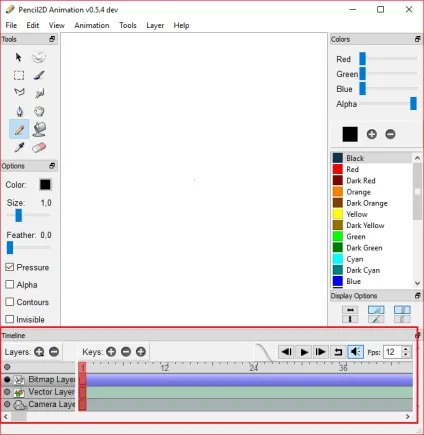
Task: Play the animation
Action: coord(304,352)
